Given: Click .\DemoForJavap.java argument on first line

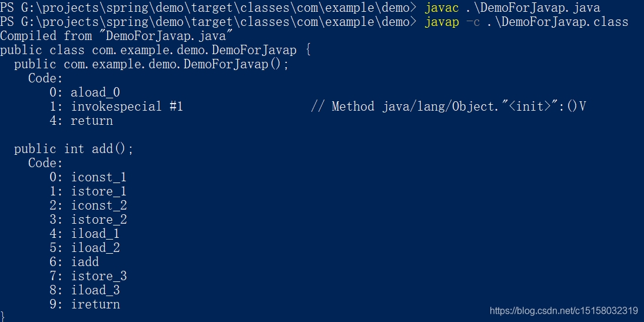Looking at the screenshot, I should point(533,8).
